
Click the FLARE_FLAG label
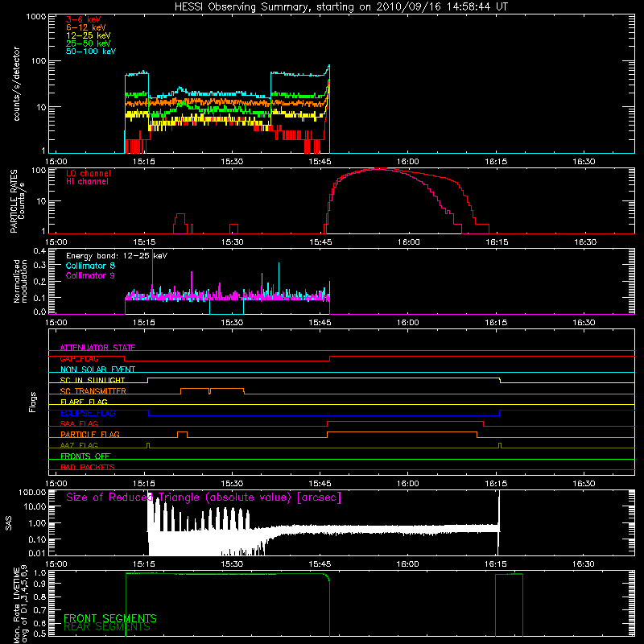tap(84, 402)
